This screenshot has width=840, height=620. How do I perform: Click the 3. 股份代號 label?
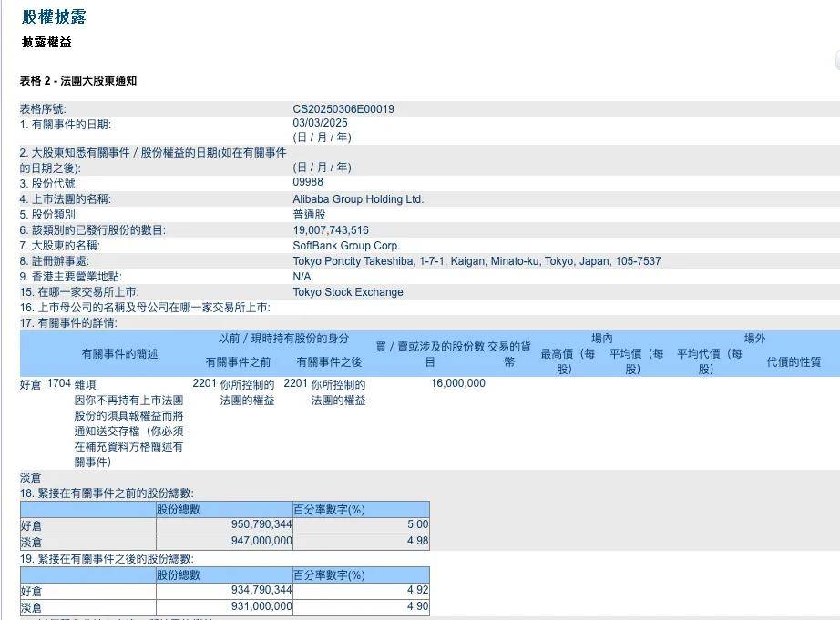point(49,184)
